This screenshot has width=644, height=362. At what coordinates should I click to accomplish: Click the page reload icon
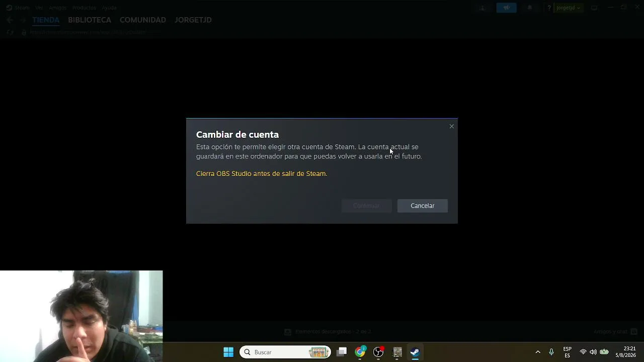click(x=11, y=32)
